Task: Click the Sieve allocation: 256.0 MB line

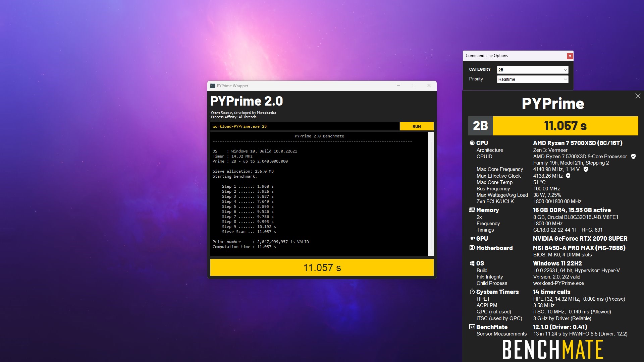Action: [x=243, y=171]
